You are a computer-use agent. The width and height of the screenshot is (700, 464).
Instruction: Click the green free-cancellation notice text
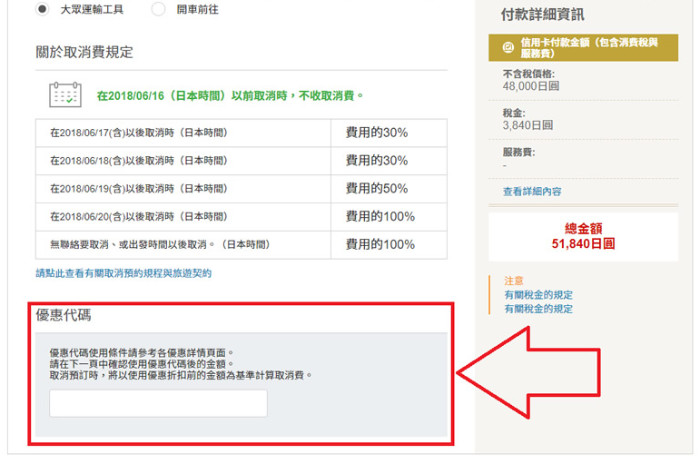coord(230,96)
